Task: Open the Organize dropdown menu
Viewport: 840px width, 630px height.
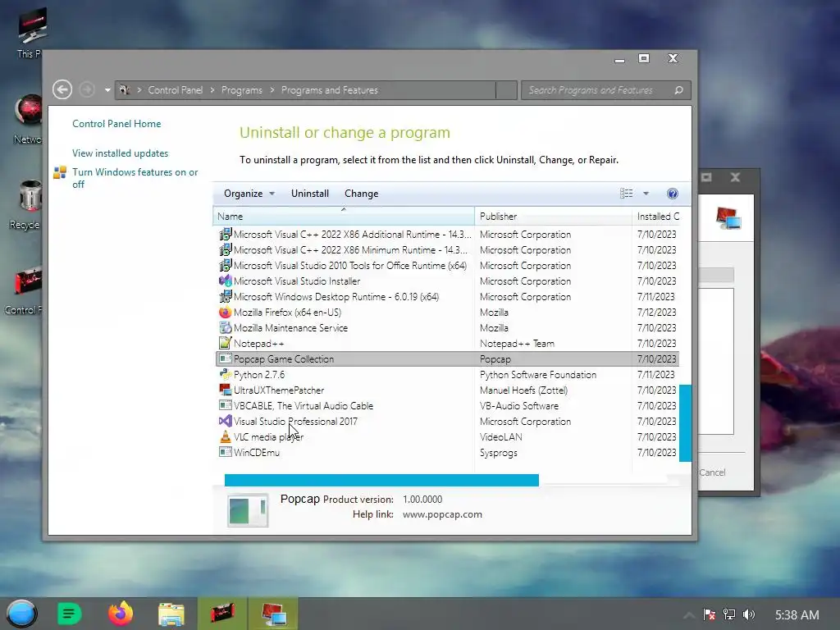Action: [x=249, y=194]
